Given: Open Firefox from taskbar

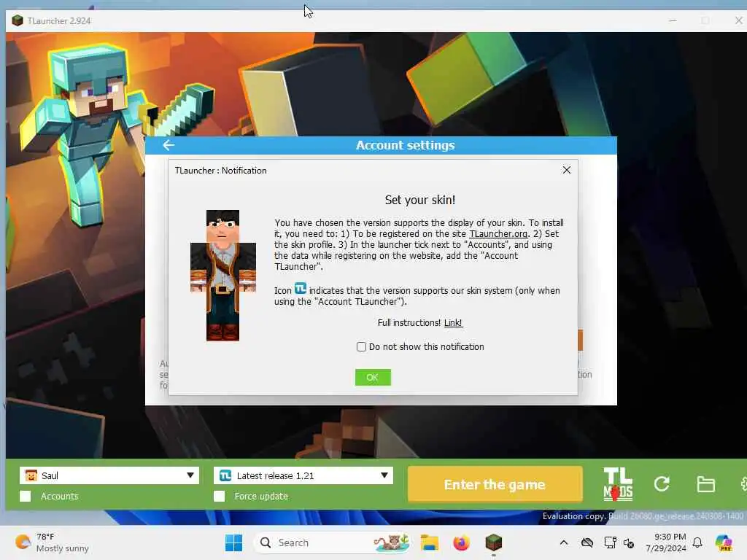Looking at the screenshot, I should coord(461,542).
